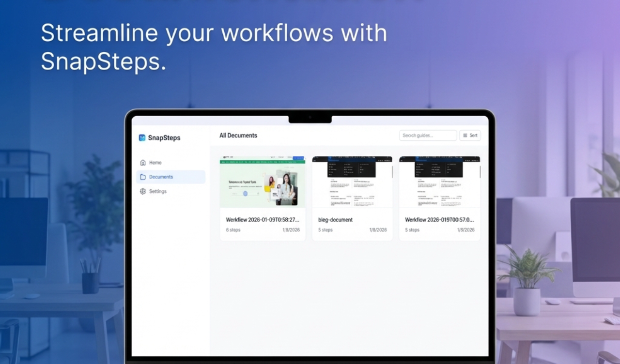This screenshot has width=620, height=364.
Task: Click the SnapSteps logo icon
Action: [x=141, y=138]
